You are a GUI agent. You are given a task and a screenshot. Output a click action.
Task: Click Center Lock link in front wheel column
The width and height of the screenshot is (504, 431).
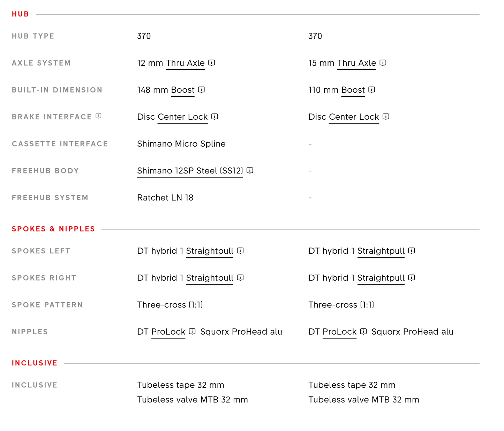(354, 117)
